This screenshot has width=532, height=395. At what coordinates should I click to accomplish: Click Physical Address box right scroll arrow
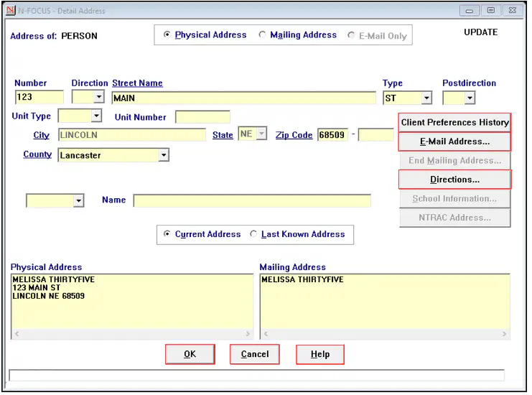(x=248, y=334)
